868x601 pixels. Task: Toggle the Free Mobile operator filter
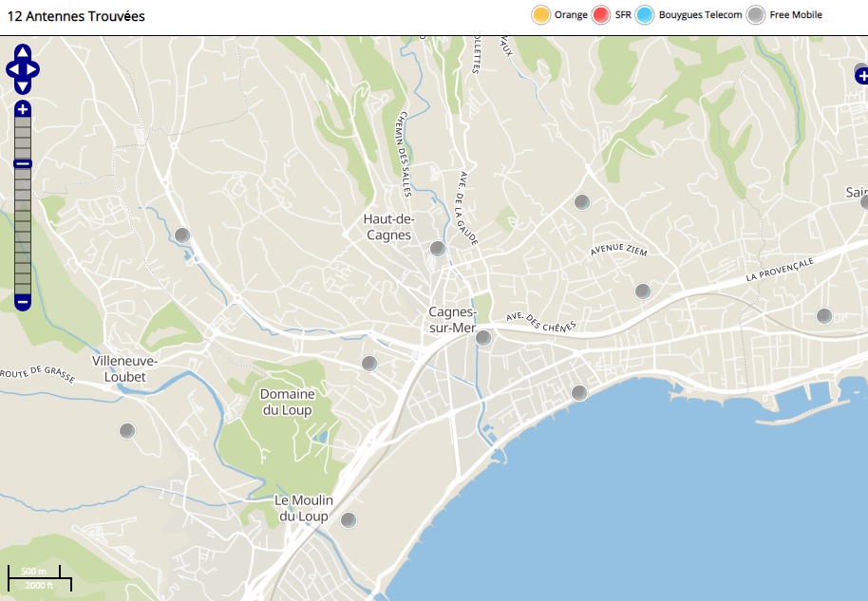[x=756, y=15]
